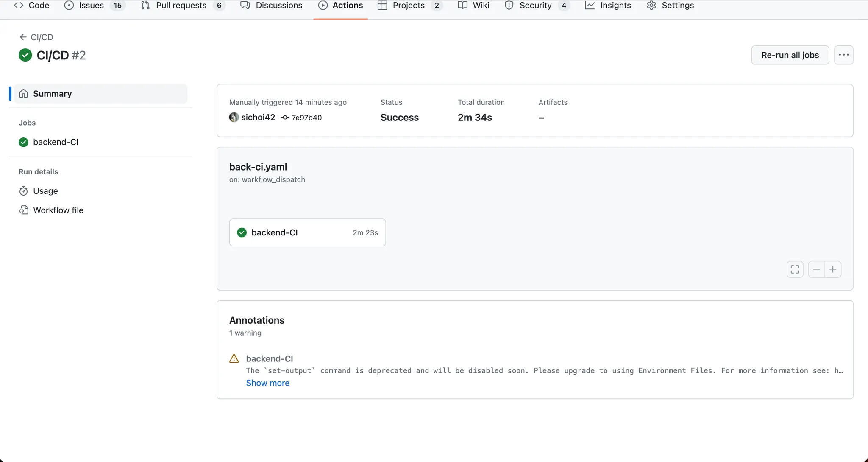The width and height of the screenshot is (868, 462).
Task: Select Summary in the sidebar
Action: (x=52, y=94)
